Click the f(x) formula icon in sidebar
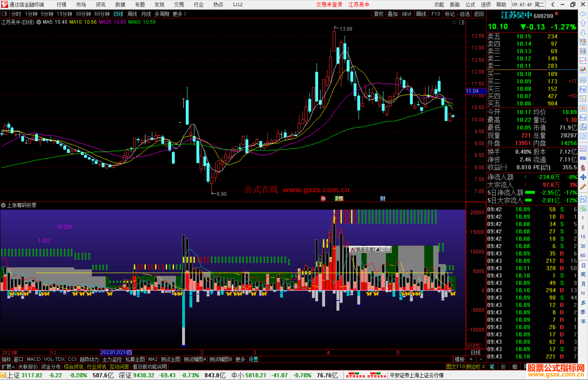The image size is (588, 380). [583, 127]
